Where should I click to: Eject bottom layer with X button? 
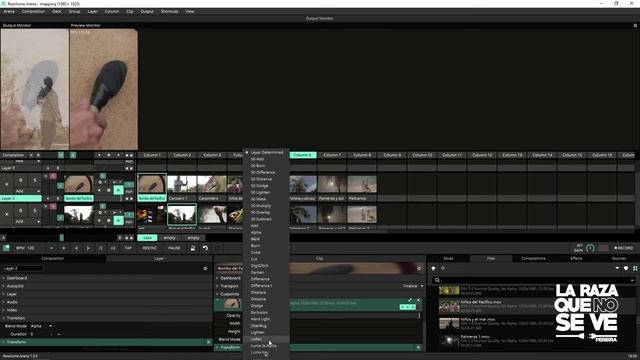[x=7, y=214]
